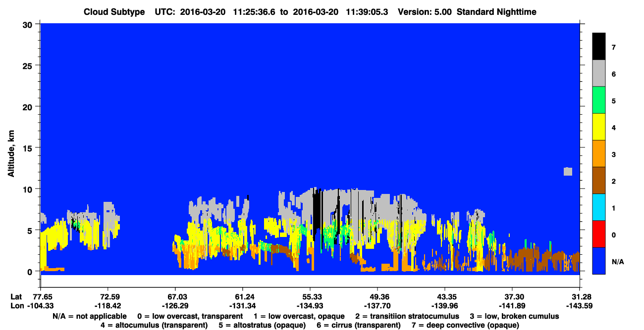Click the cyan color swatch labeled 1
Screen dimensions: 644x330
599,207
